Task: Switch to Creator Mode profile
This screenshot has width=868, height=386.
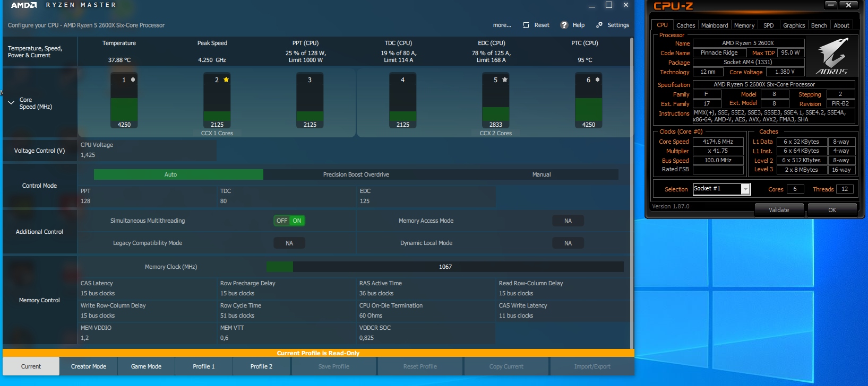Action: point(89,366)
